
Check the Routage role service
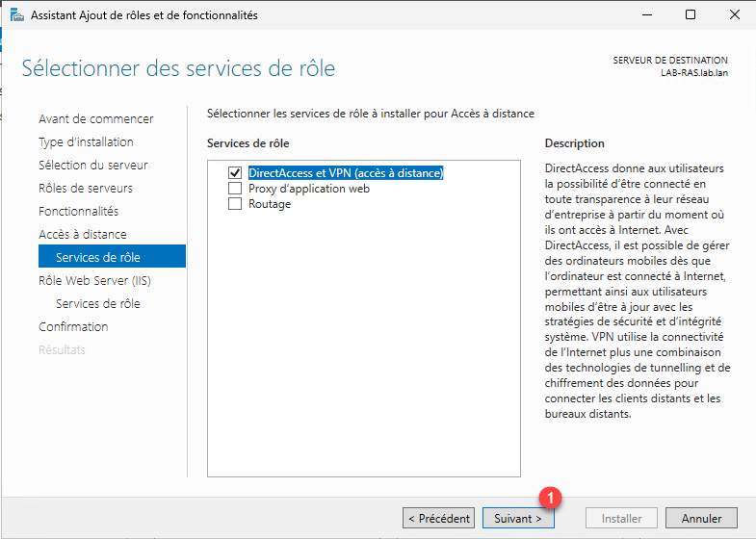coord(234,204)
